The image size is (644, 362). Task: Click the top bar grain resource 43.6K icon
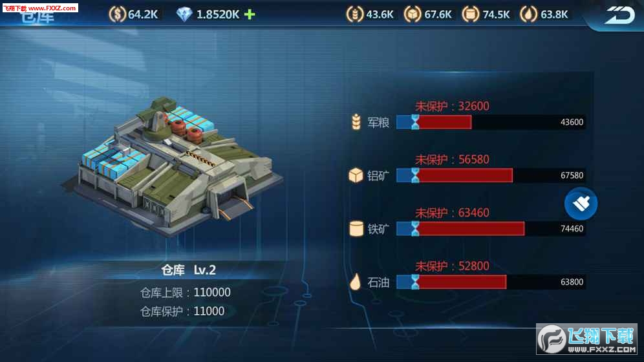tap(355, 14)
